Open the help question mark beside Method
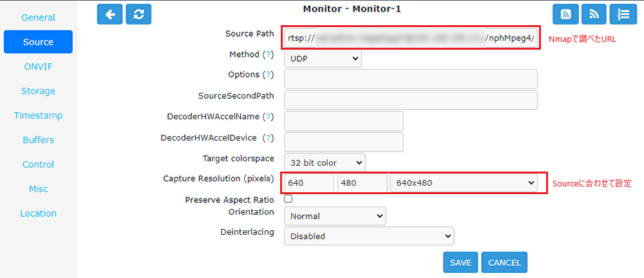644x278 pixels. (x=268, y=54)
